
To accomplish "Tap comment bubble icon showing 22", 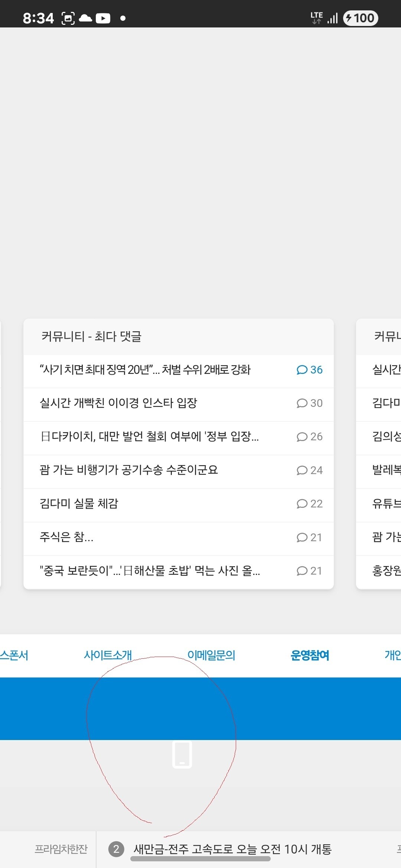I will 302,504.
